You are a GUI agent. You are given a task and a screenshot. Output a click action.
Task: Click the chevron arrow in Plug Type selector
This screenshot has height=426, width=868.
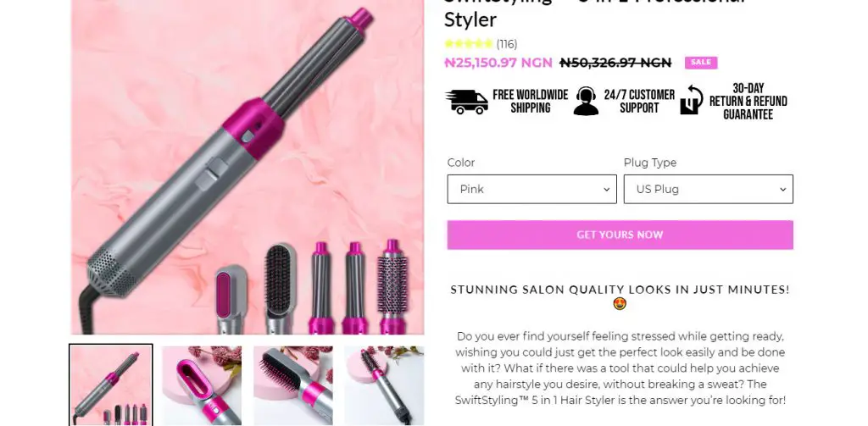click(x=782, y=189)
